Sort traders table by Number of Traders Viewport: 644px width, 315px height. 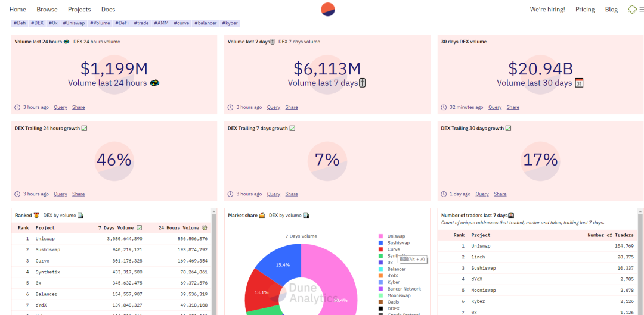point(608,235)
